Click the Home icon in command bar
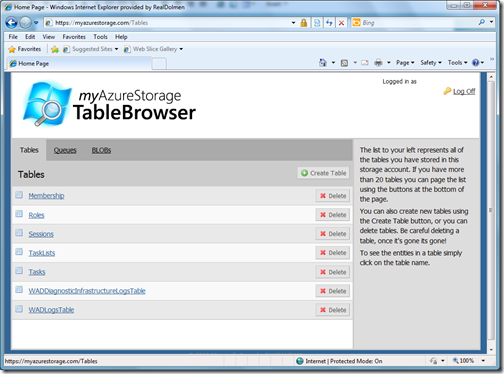The height and width of the screenshot is (374, 504). coord(323,62)
